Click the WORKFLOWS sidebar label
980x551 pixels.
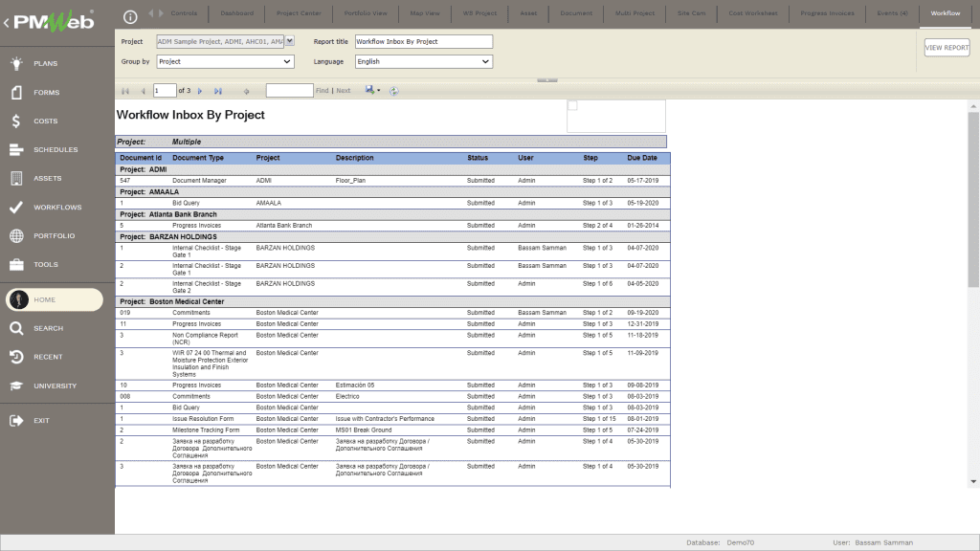coord(57,208)
